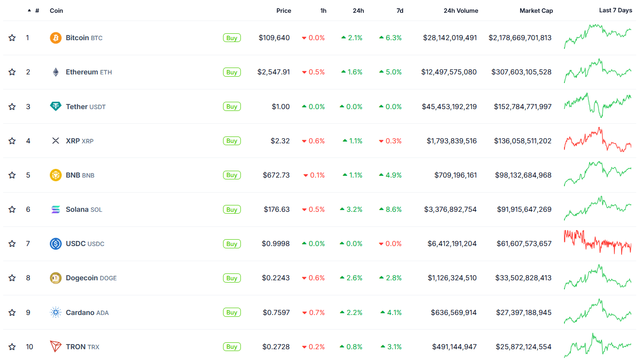Click the XRP logo icon
Screen dimensions: 644x362
56,141
